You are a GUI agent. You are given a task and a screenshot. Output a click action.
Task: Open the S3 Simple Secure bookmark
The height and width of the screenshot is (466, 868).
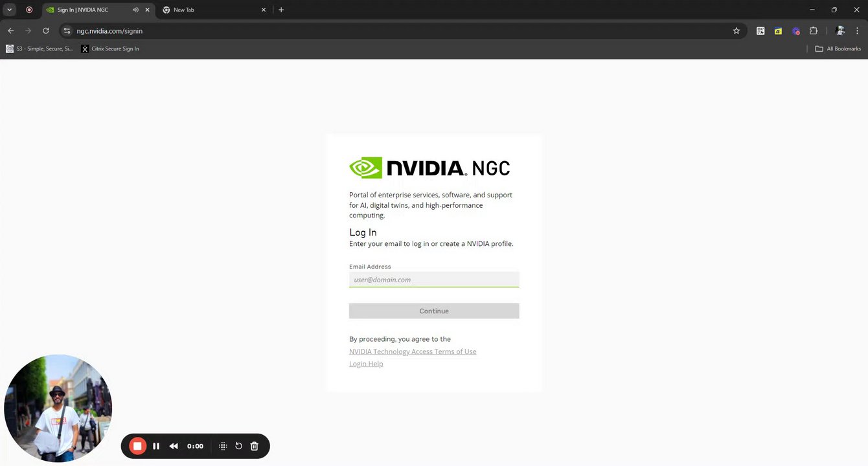coord(40,49)
